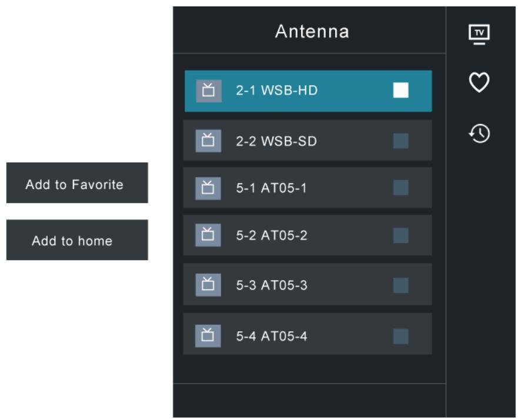Enable the 5-4 AT05-4 checkbox

pos(401,337)
